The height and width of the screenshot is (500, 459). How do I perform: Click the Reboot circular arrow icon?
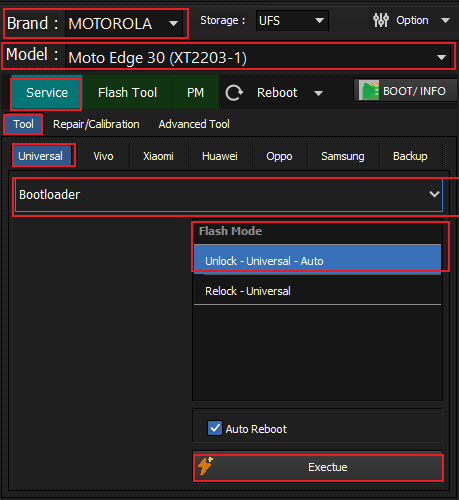[234, 93]
